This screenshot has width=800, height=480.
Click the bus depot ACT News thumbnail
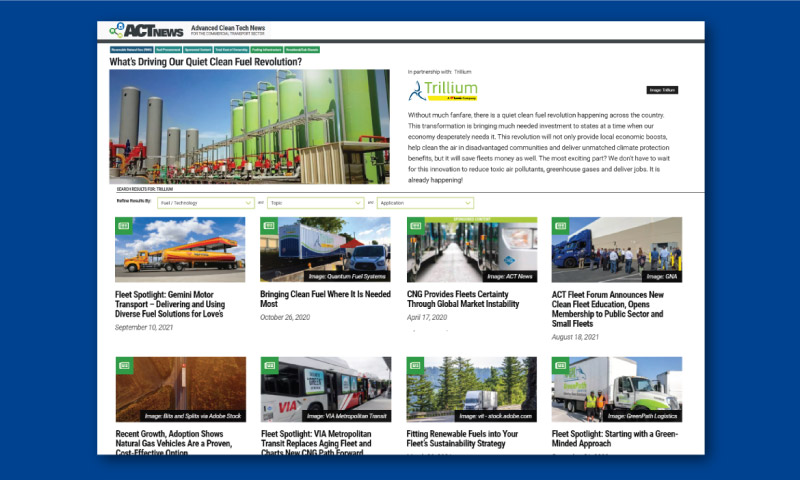472,249
